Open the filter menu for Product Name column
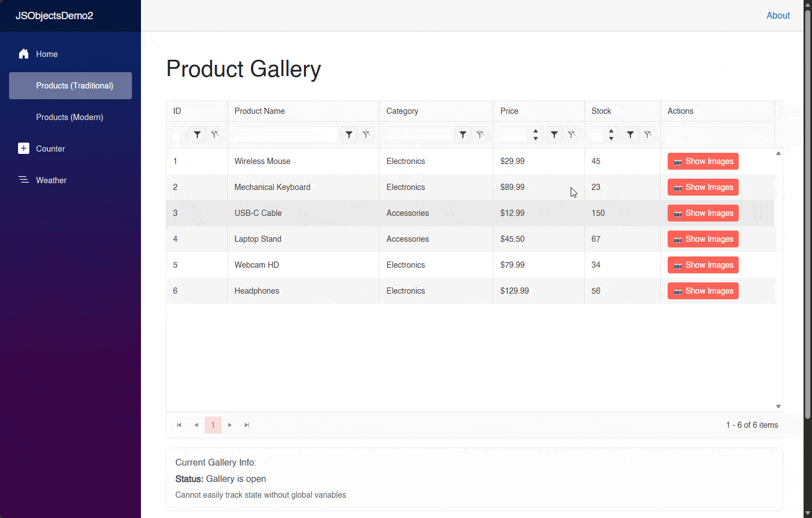Image resolution: width=812 pixels, height=518 pixels. pos(348,135)
